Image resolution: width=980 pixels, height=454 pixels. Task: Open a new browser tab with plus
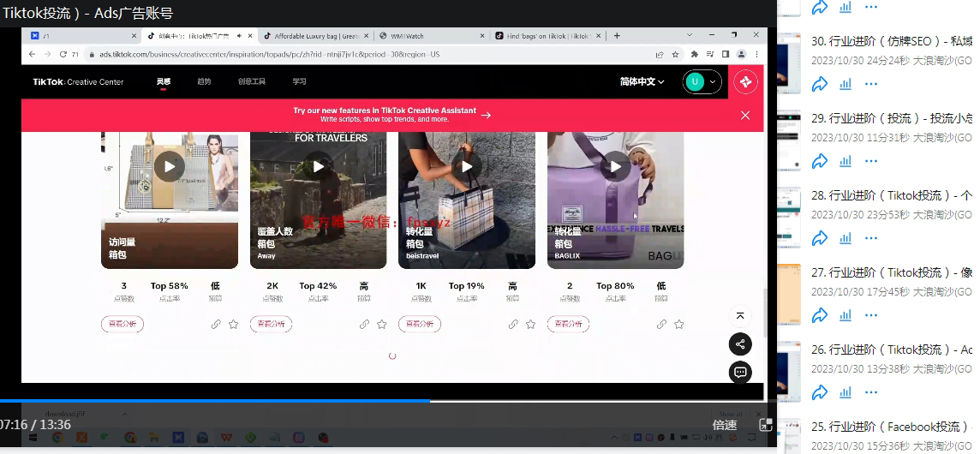pyautogui.click(x=617, y=36)
